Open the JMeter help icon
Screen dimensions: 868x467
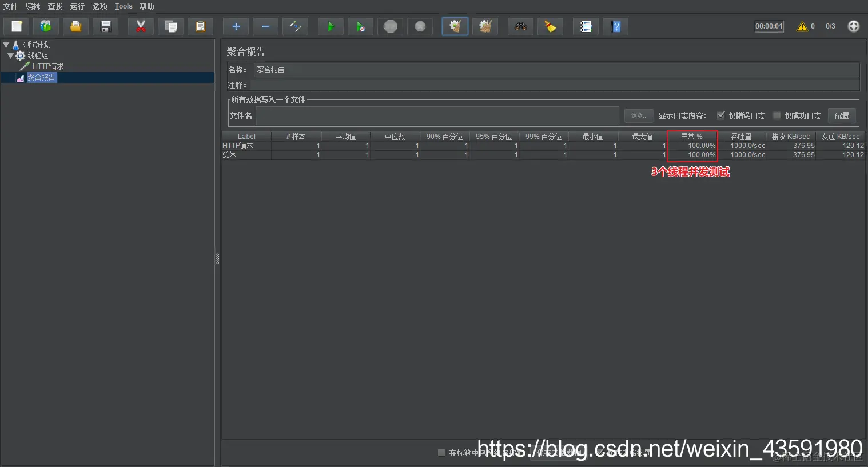pyautogui.click(x=615, y=26)
